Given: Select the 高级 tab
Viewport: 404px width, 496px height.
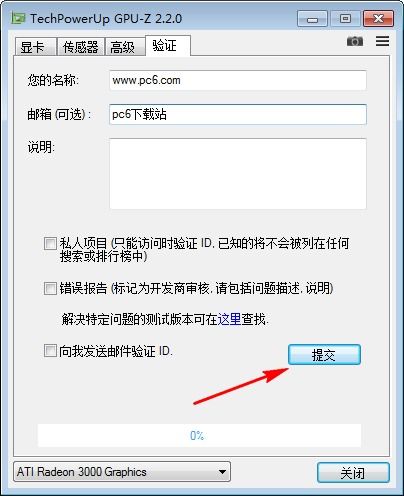Looking at the screenshot, I should point(125,46).
